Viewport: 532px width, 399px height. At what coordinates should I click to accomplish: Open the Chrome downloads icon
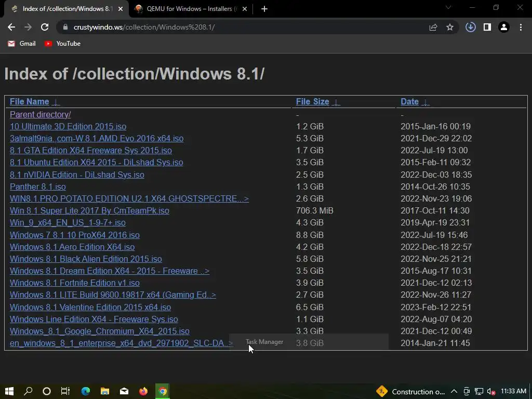pos(471,27)
